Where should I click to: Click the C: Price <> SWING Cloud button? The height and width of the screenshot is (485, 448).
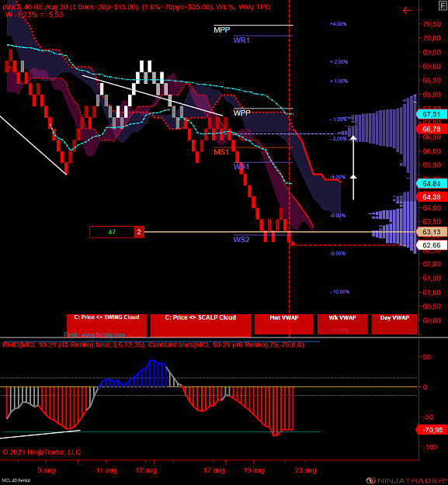(x=106, y=325)
